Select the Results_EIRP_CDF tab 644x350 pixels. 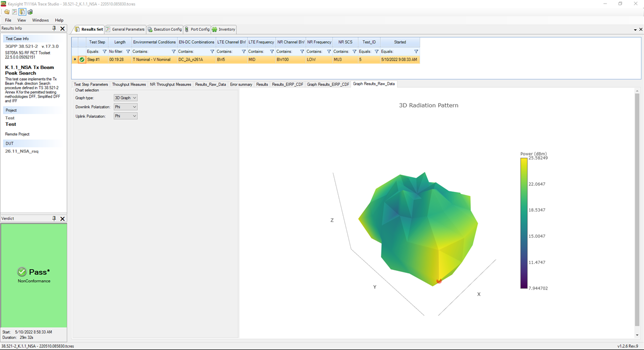click(287, 84)
